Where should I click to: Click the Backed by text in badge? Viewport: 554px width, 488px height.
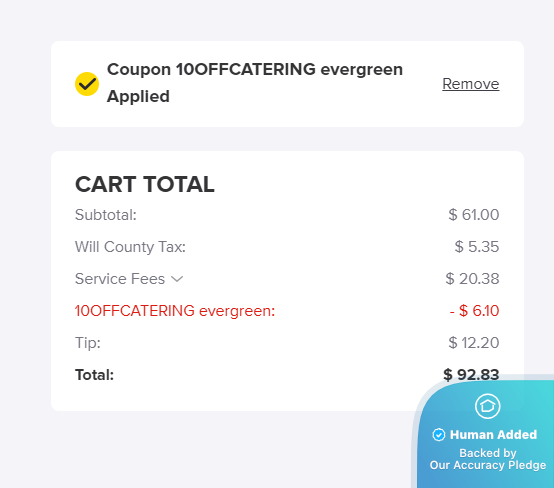point(488,453)
